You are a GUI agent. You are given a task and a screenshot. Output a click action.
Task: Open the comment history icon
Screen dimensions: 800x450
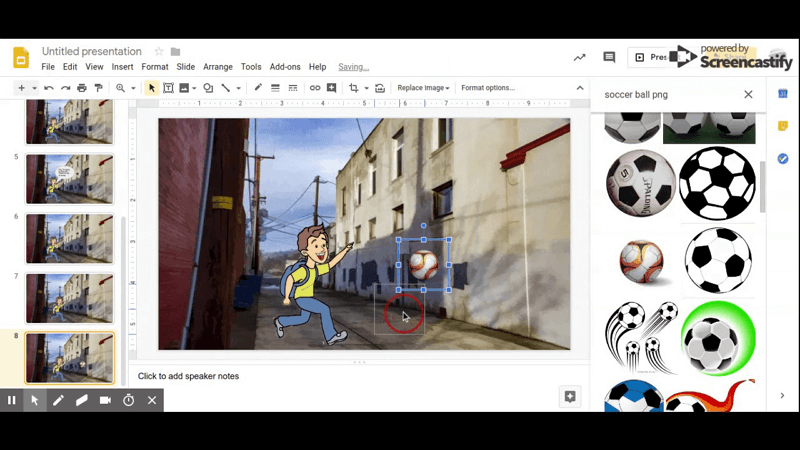coord(609,57)
